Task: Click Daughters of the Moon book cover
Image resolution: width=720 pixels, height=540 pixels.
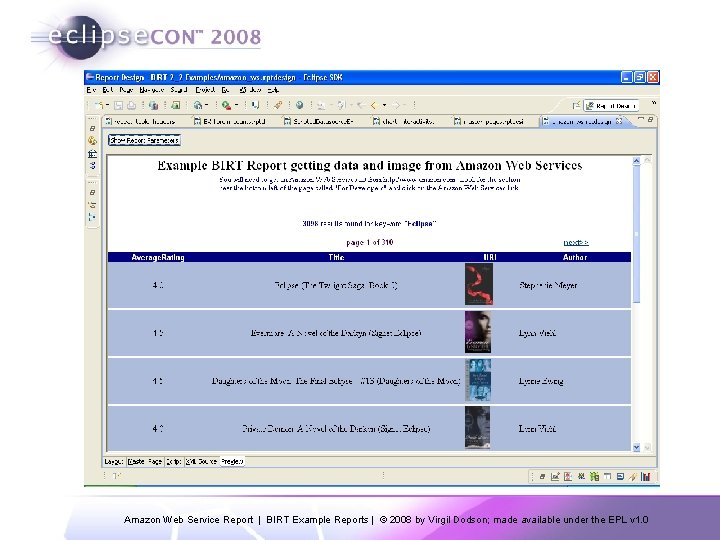Action: pyautogui.click(x=478, y=380)
